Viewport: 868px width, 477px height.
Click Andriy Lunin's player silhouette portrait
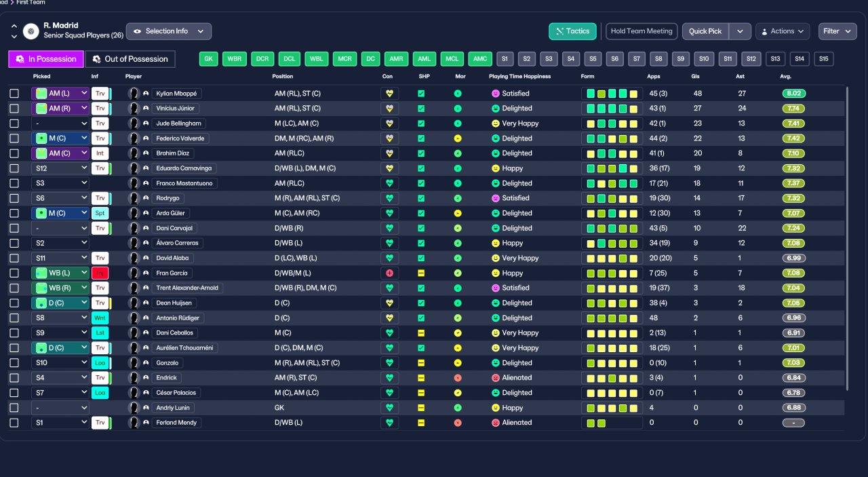(x=134, y=407)
